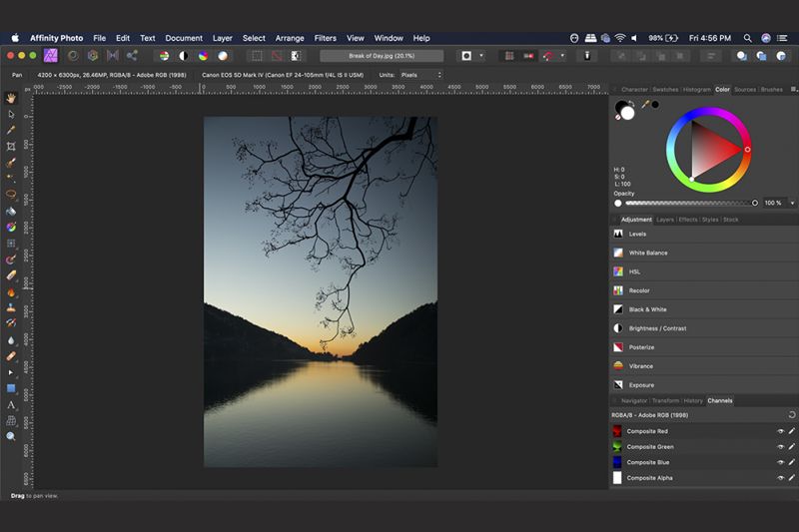The width and height of the screenshot is (799, 532).
Task: Open macOS Spotlight search icon
Action: [747, 38]
